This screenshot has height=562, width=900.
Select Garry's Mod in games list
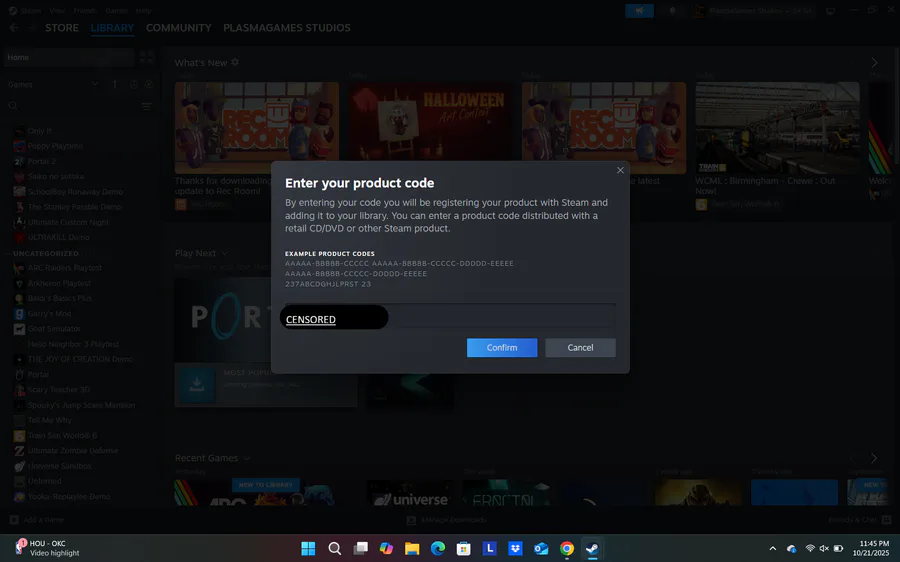tap(49, 313)
